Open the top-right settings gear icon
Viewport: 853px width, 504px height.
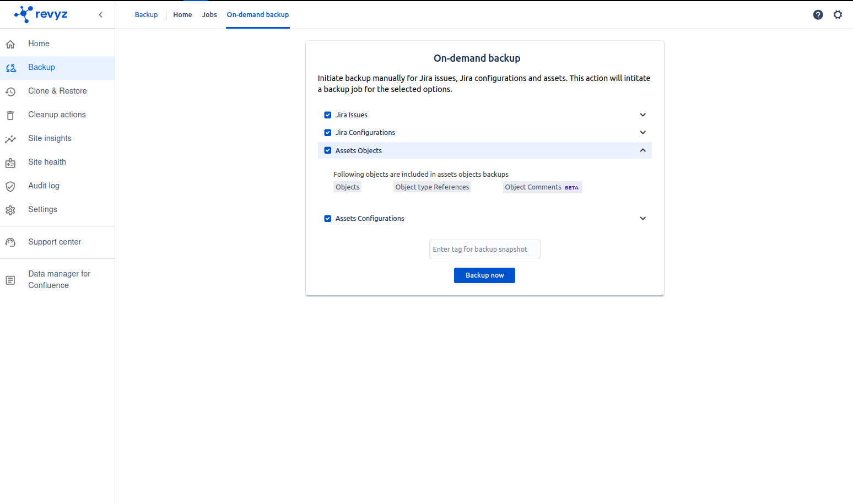tap(838, 15)
